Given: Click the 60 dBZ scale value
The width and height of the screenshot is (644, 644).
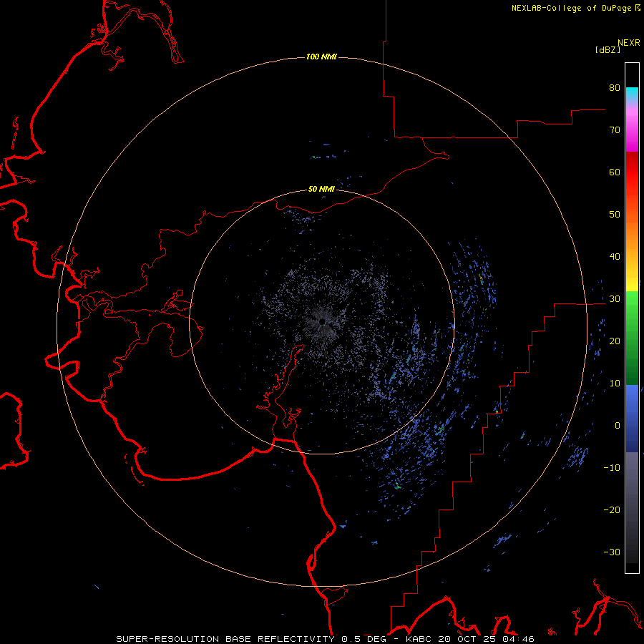Looking at the screenshot, I should tap(615, 172).
